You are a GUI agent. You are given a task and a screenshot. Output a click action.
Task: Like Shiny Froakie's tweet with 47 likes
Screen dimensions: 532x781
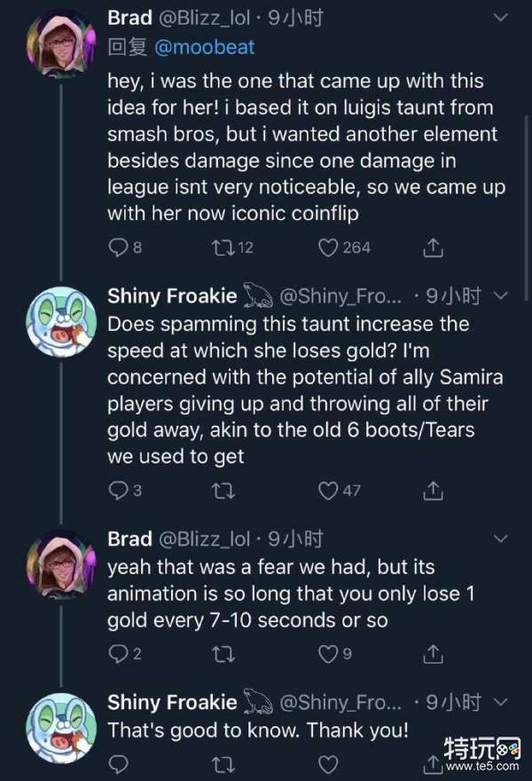330,489
